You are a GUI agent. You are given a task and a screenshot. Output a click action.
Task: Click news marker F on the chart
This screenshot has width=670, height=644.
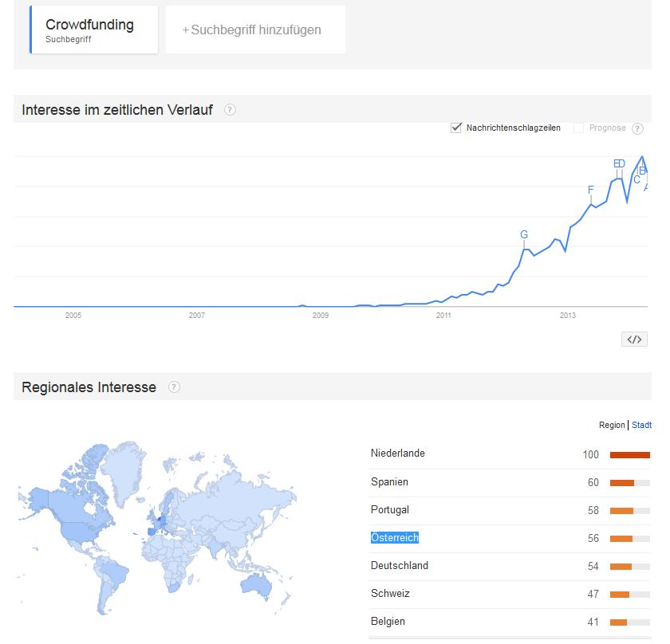coord(590,190)
